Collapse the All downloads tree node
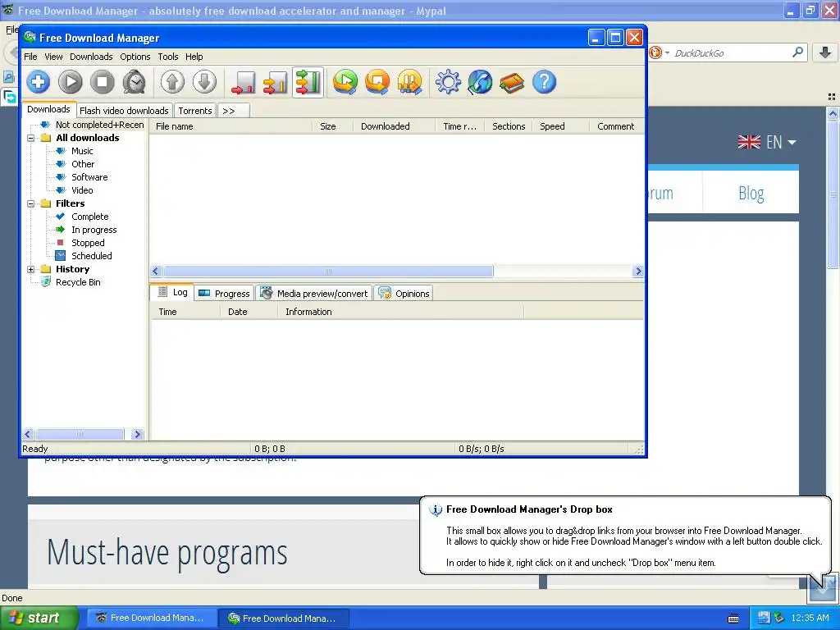The width and height of the screenshot is (840, 630). coord(31,138)
